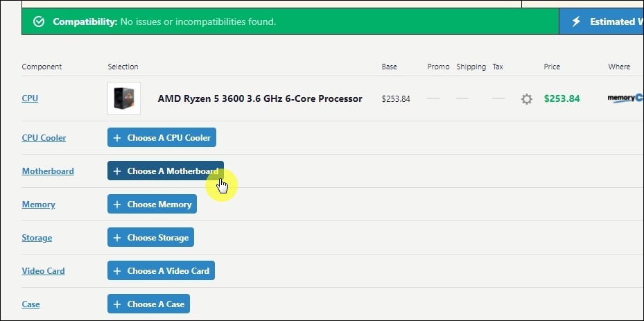Open the Storage component link
This screenshot has width=644, height=321.
[x=37, y=238]
